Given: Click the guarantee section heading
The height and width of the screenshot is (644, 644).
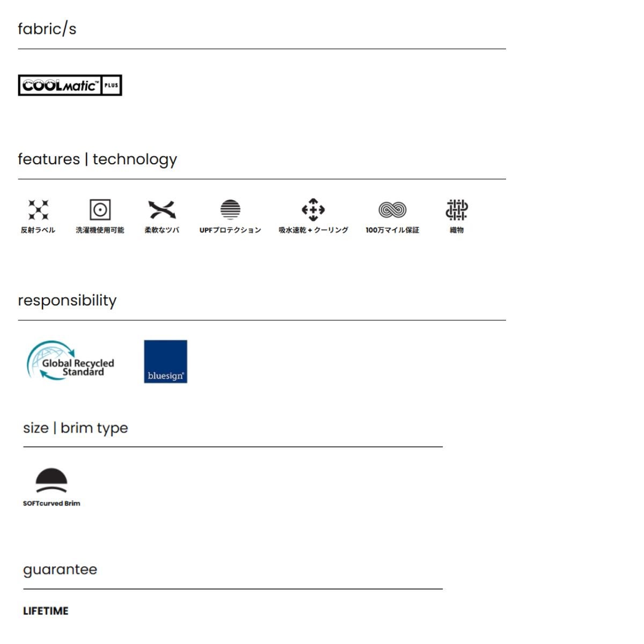Looking at the screenshot, I should (60, 569).
